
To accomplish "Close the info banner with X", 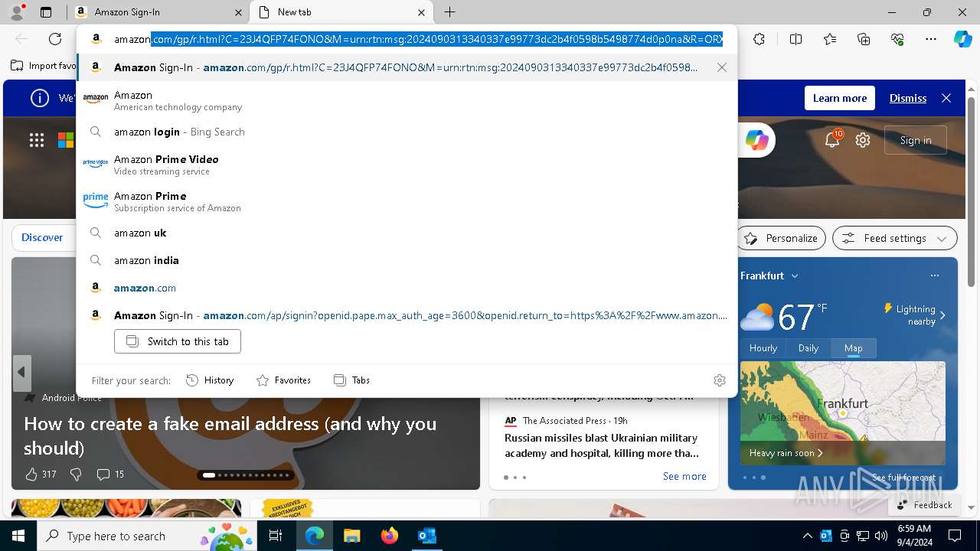I will click(946, 98).
